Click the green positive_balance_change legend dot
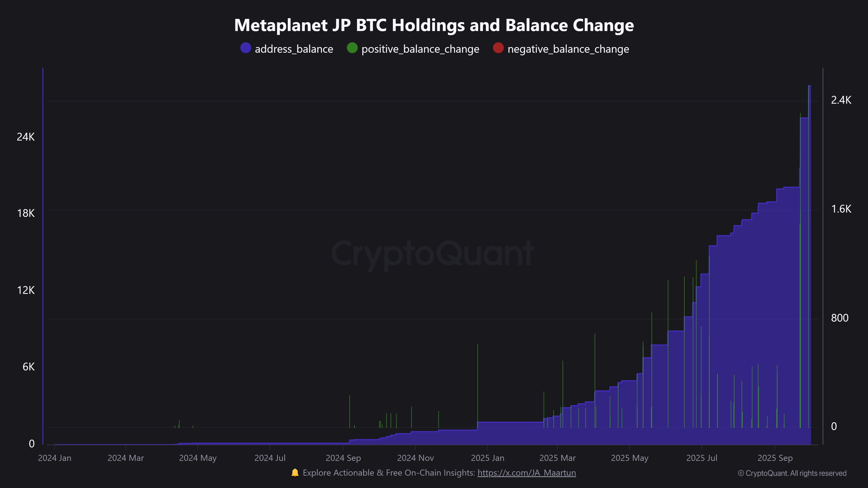 pyautogui.click(x=352, y=48)
